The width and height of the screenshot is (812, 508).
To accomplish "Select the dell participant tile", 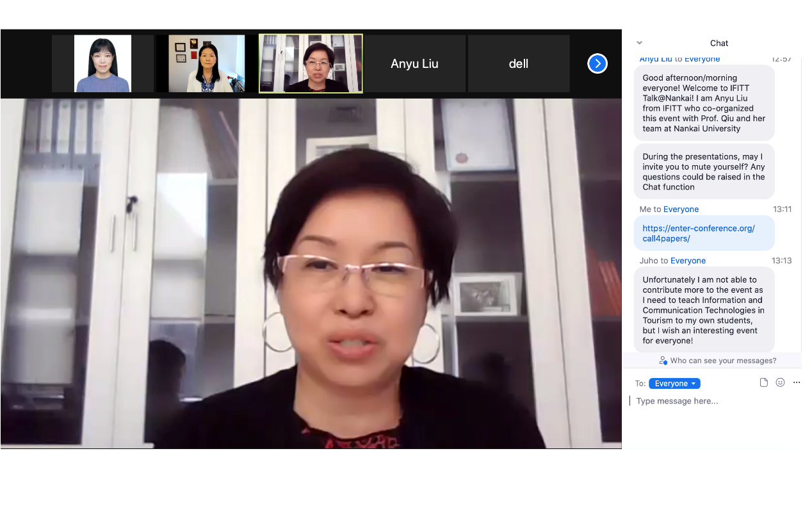I will [518, 63].
